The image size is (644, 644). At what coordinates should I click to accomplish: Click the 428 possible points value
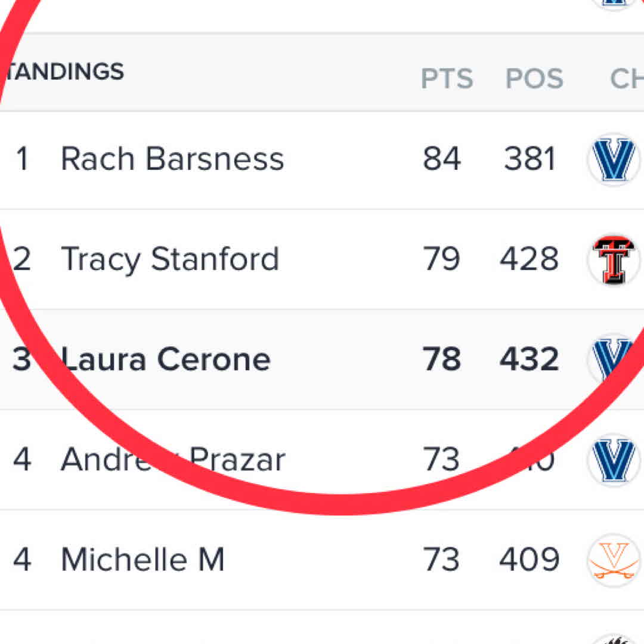point(530,259)
